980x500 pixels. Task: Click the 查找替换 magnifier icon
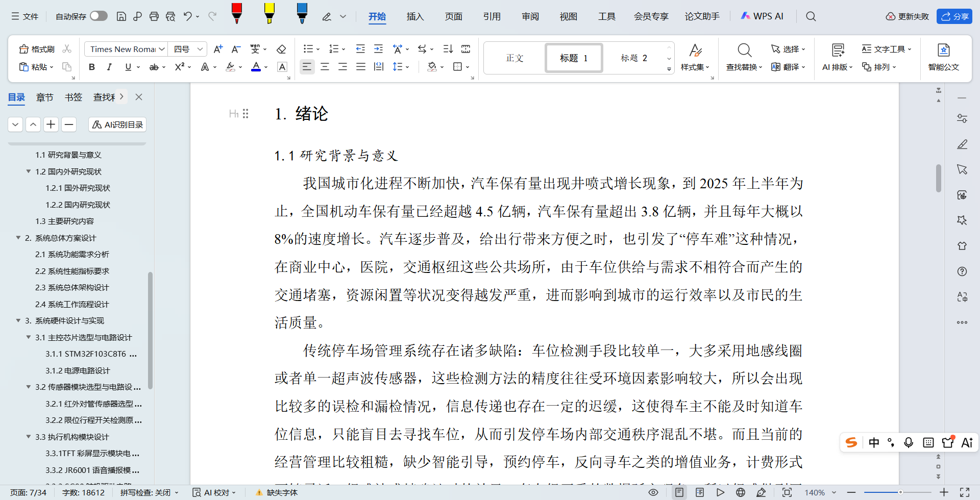click(744, 50)
